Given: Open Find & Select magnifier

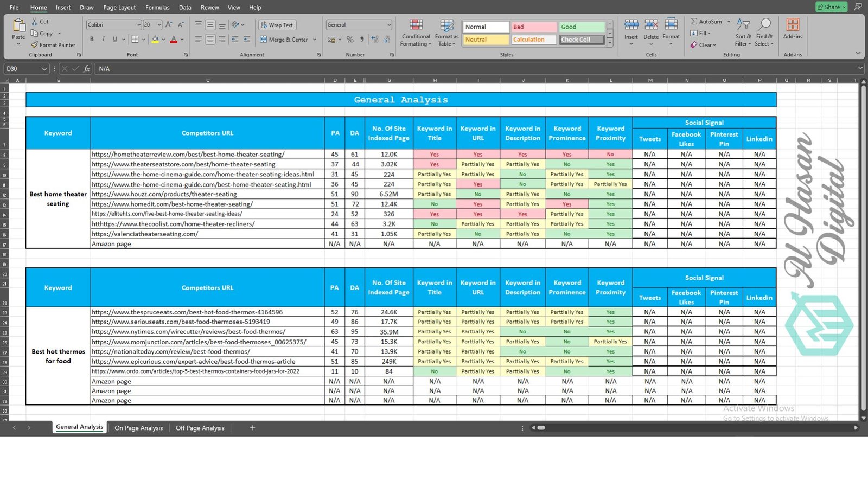Looking at the screenshot, I should pos(764,33).
